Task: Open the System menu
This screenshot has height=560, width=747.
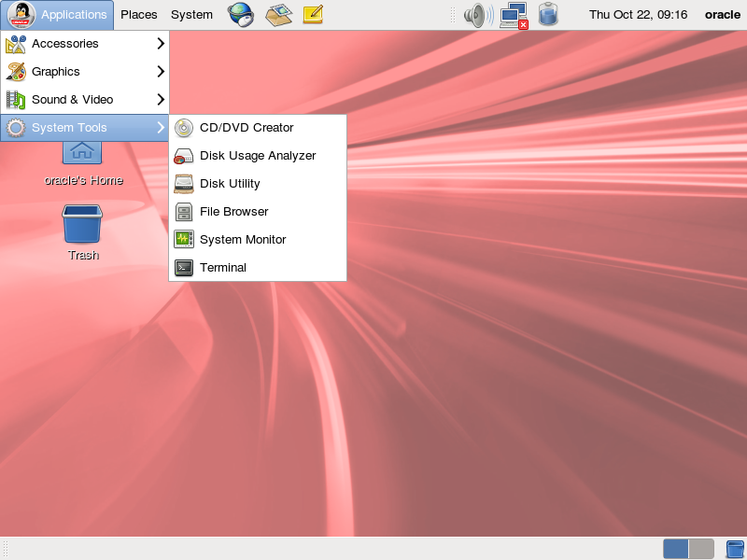Action: pyautogui.click(x=191, y=15)
